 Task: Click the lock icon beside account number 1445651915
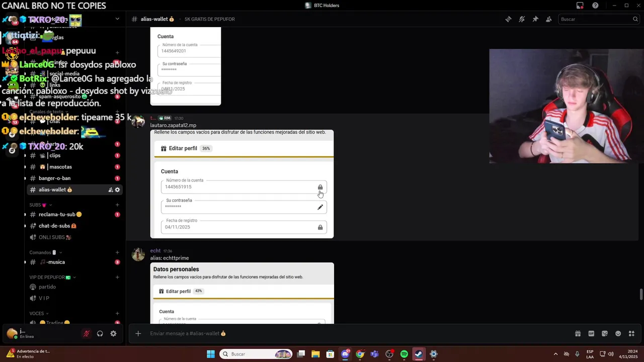320,187
